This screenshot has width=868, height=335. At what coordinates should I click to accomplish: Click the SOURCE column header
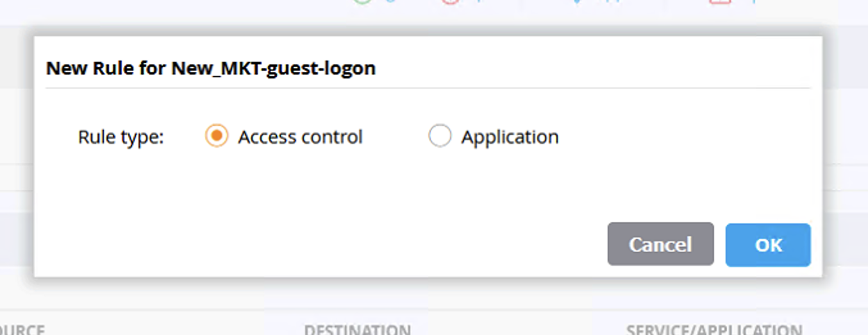pos(22,331)
